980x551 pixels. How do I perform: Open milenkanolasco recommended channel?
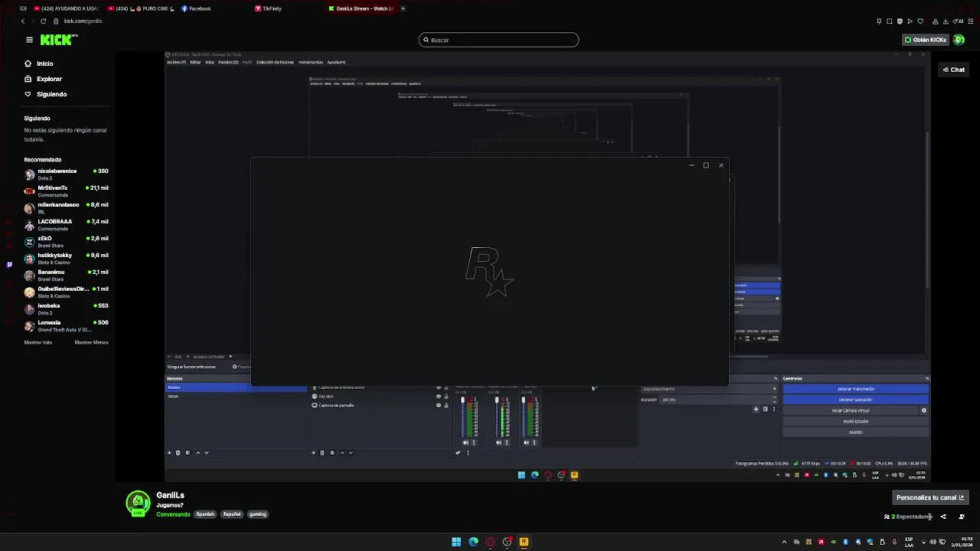[x=66, y=207]
